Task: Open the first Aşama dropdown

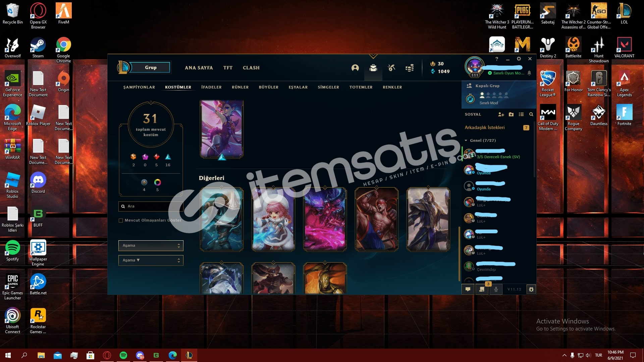Action: pos(151,246)
